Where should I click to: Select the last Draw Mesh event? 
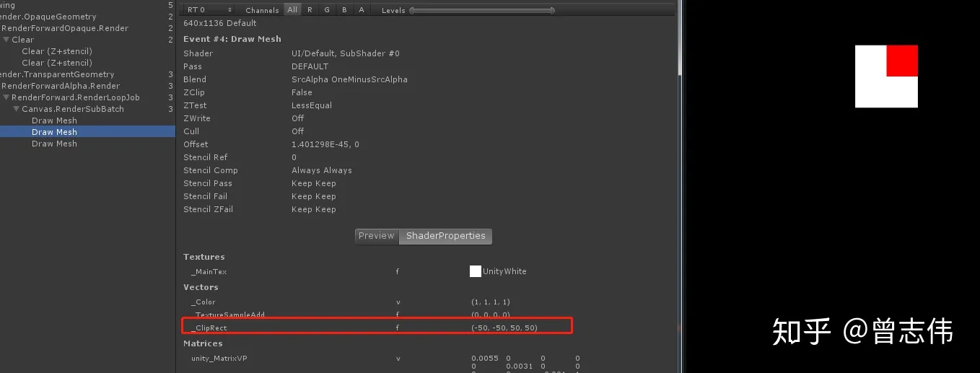pos(54,144)
